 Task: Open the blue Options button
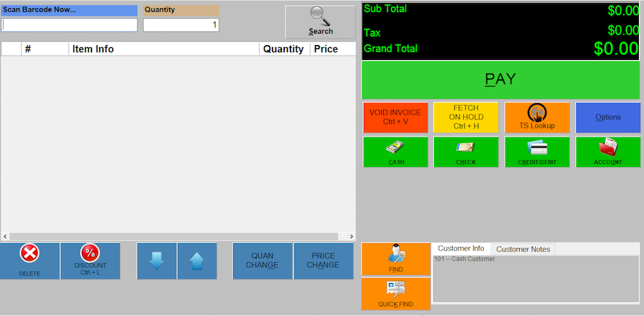coord(607,117)
